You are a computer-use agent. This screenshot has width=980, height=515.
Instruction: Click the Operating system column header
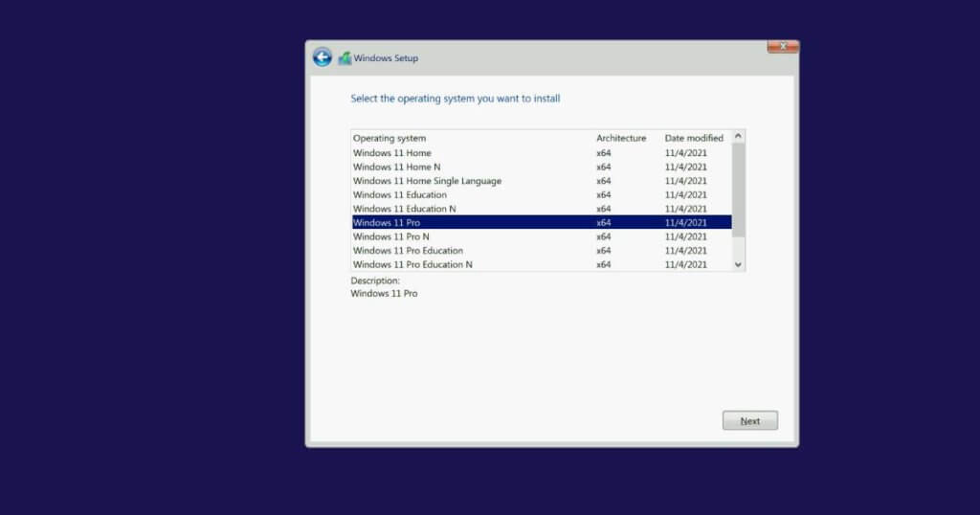click(390, 138)
